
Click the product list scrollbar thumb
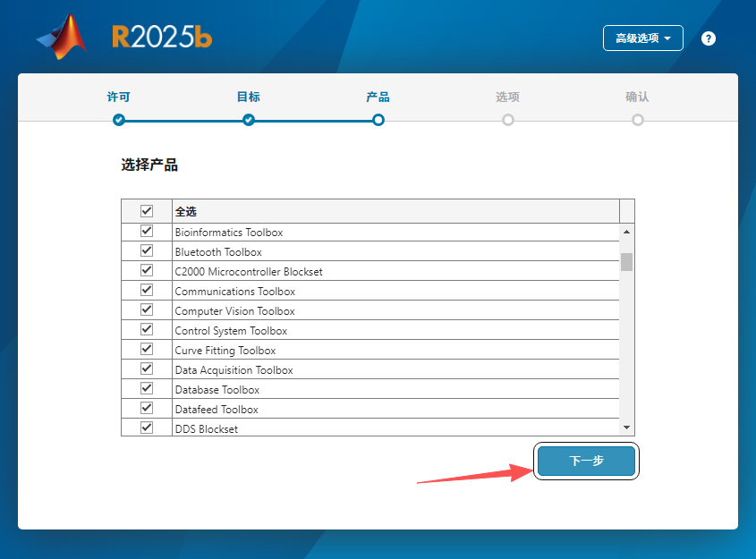click(627, 261)
